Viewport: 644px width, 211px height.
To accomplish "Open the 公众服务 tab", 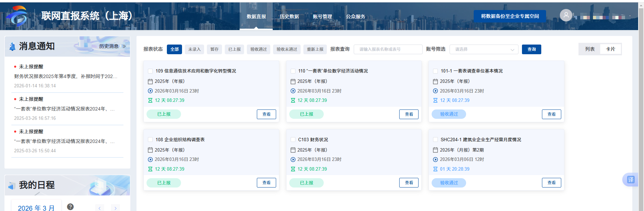I will point(355,16).
